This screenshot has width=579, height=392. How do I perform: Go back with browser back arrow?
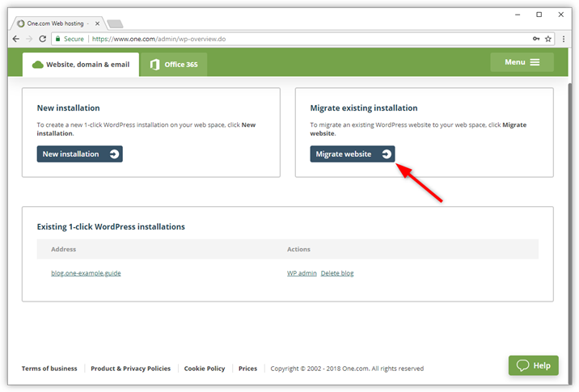point(16,39)
